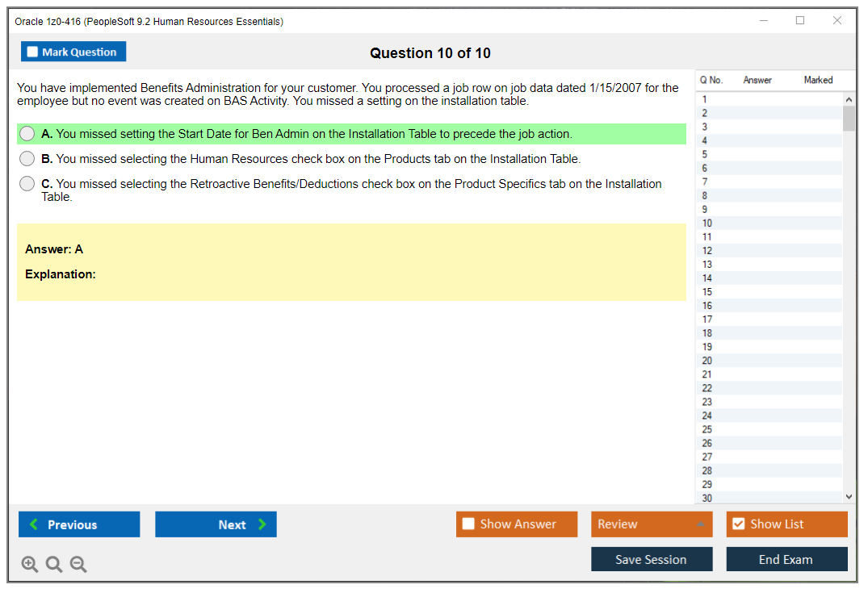Advance using the Next button
The width and height of the screenshot is (868, 593).
[x=216, y=524]
